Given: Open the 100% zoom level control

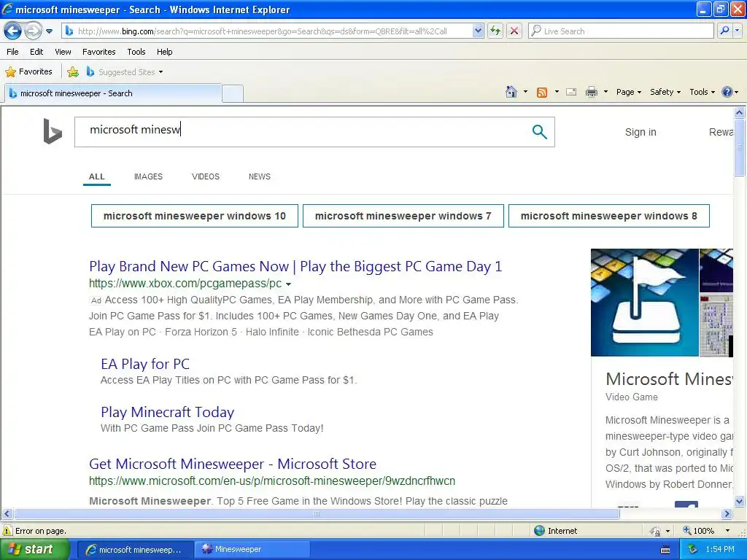Looking at the screenshot, I should (x=698, y=531).
